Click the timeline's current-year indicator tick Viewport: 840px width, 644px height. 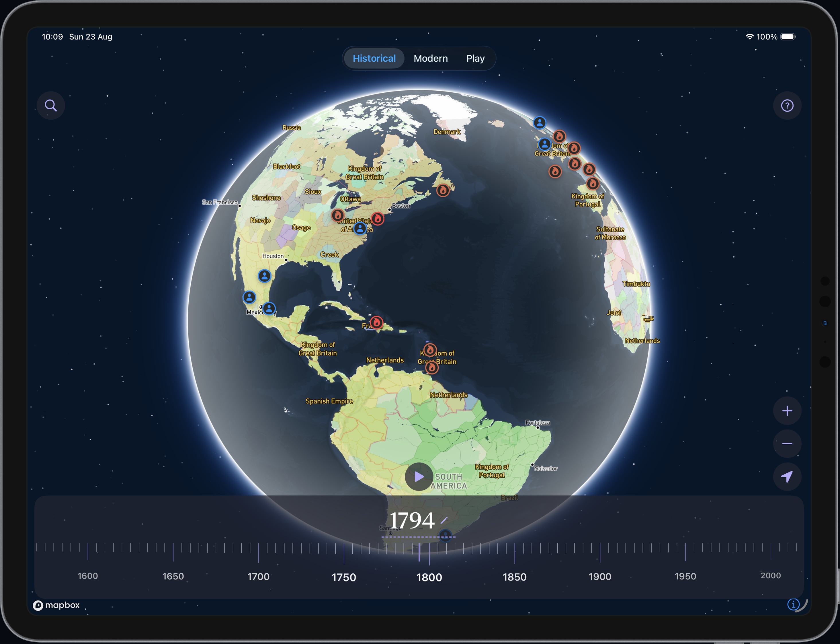tap(419, 552)
